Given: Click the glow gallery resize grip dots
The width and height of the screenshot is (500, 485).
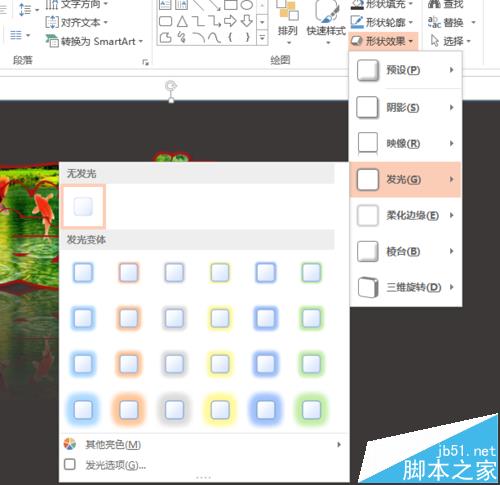Looking at the screenshot, I should (204, 478).
